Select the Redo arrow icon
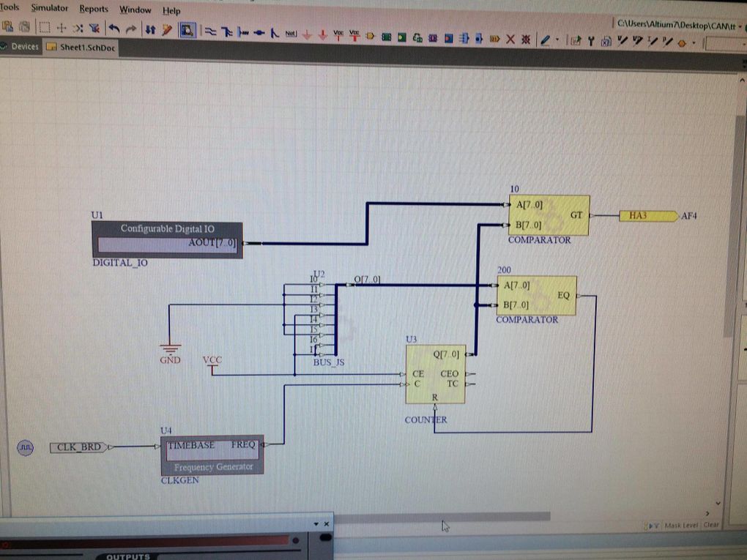The width and height of the screenshot is (747, 560). pyautogui.click(x=129, y=29)
